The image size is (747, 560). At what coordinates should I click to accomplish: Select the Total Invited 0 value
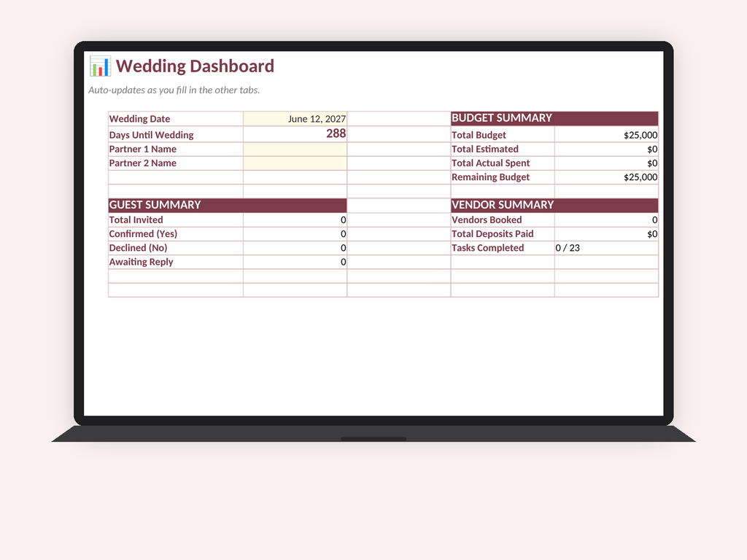point(295,219)
